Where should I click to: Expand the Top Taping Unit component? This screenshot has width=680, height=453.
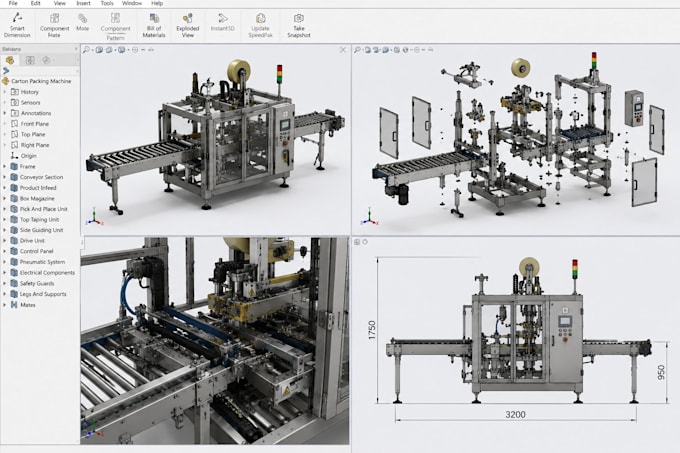[5, 219]
